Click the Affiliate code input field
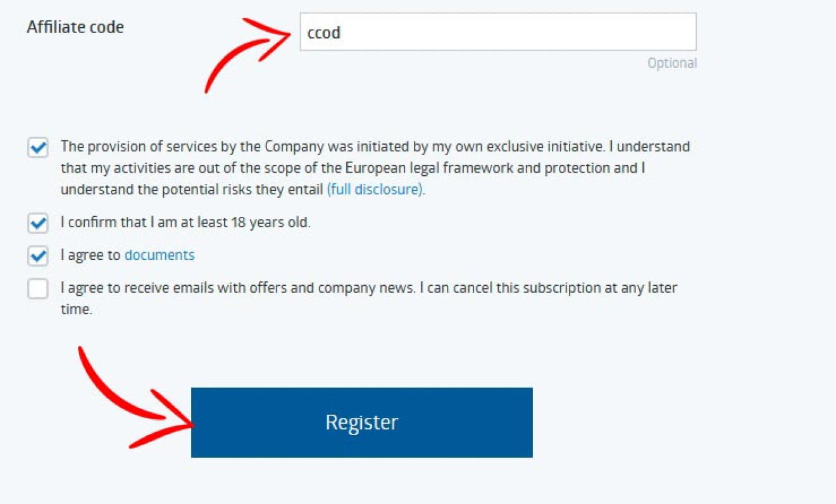This screenshot has height=504, width=836. [x=498, y=32]
